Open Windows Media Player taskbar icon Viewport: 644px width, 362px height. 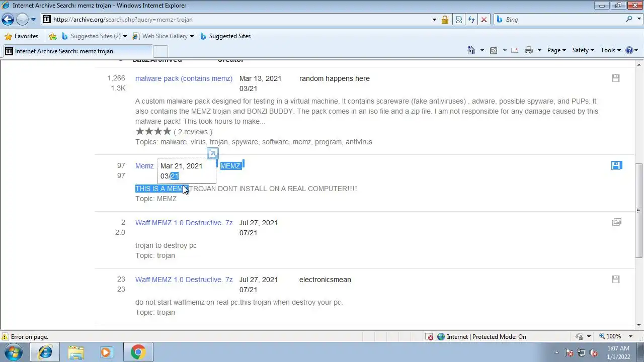pyautogui.click(x=106, y=352)
